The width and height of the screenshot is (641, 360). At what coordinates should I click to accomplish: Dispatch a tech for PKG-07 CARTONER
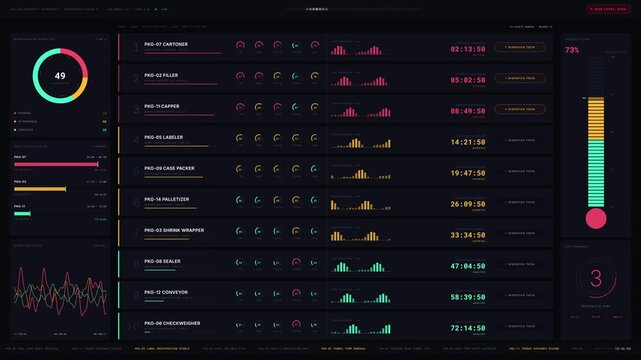click(520, 47)
